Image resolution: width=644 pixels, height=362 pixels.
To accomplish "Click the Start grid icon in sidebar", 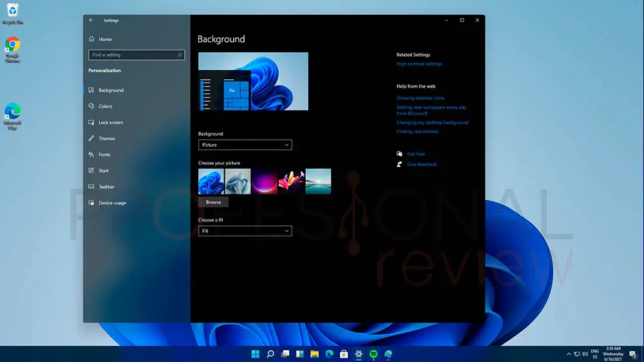I will 91,170.
